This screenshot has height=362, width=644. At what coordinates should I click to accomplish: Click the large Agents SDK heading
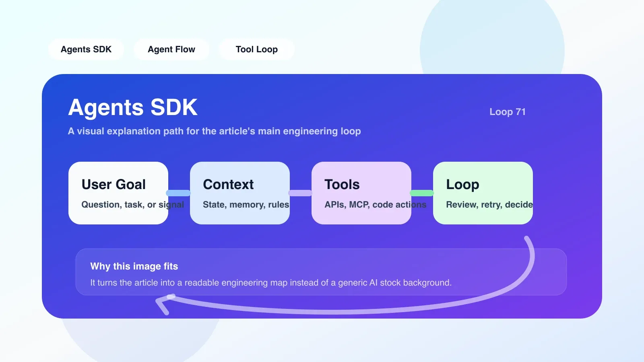click(133, 107)
